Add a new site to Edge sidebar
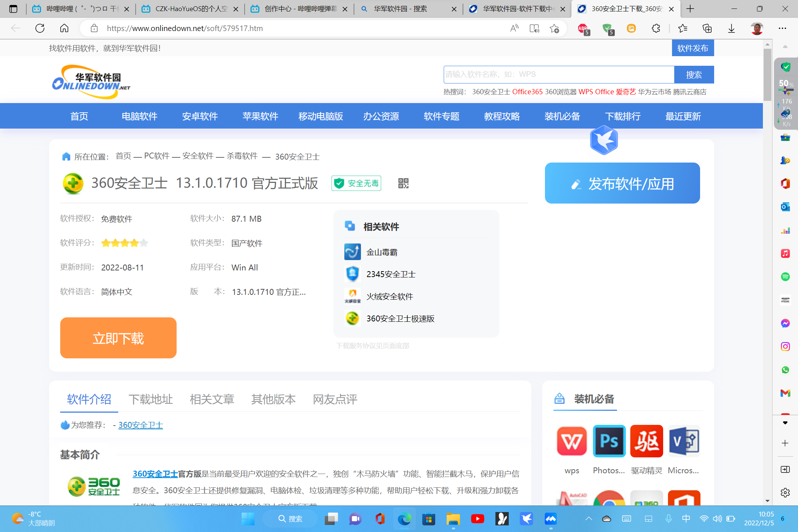Viewport: 798px width, 532px height. [x=785, y=443]
